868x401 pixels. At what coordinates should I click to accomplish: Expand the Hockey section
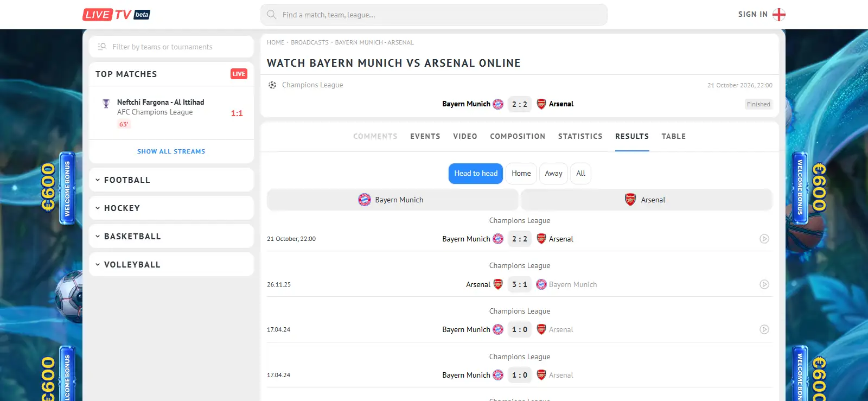171,208
